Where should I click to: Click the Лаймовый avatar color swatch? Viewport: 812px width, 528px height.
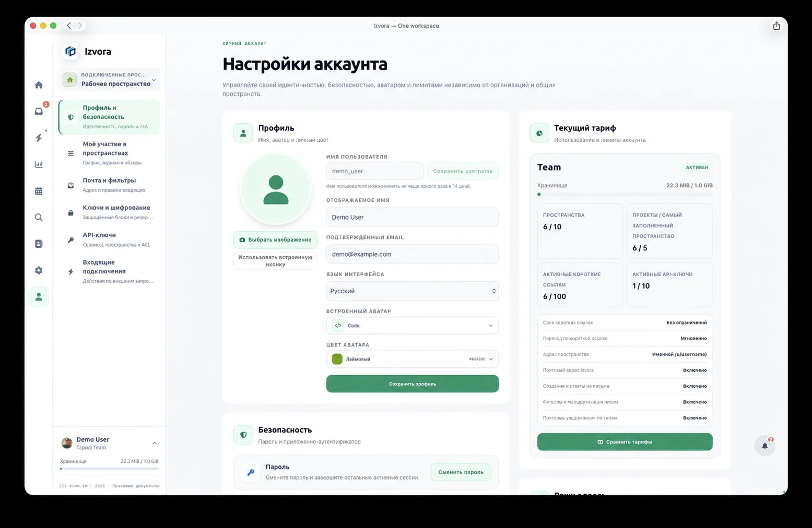point(337,359)
